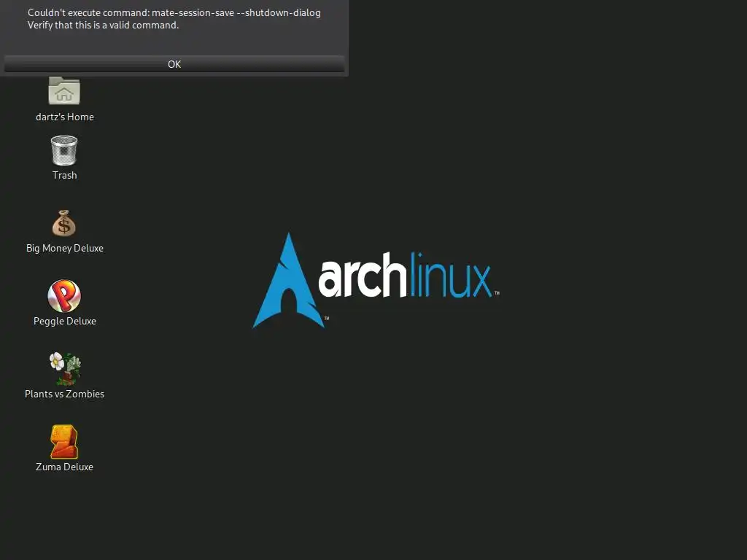Select the Trash icon on desktop
Viewport: 747px width, 560px height.
point(64,150)
